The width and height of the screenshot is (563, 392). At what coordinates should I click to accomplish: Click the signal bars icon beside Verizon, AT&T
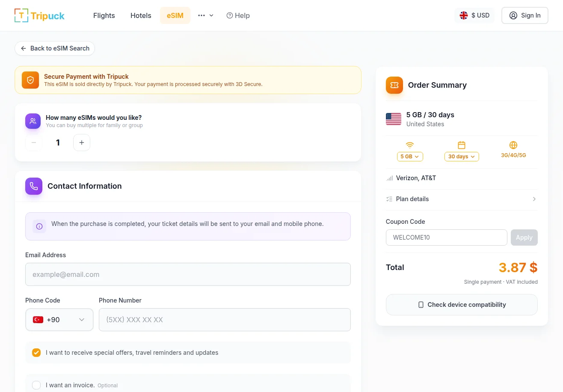click(389, 178)
